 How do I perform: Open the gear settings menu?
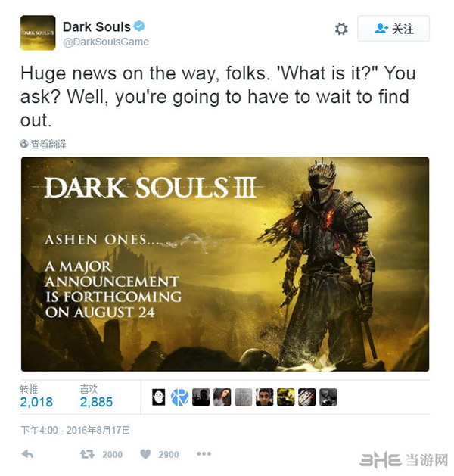pyautogui.click(x=341, y=29)
